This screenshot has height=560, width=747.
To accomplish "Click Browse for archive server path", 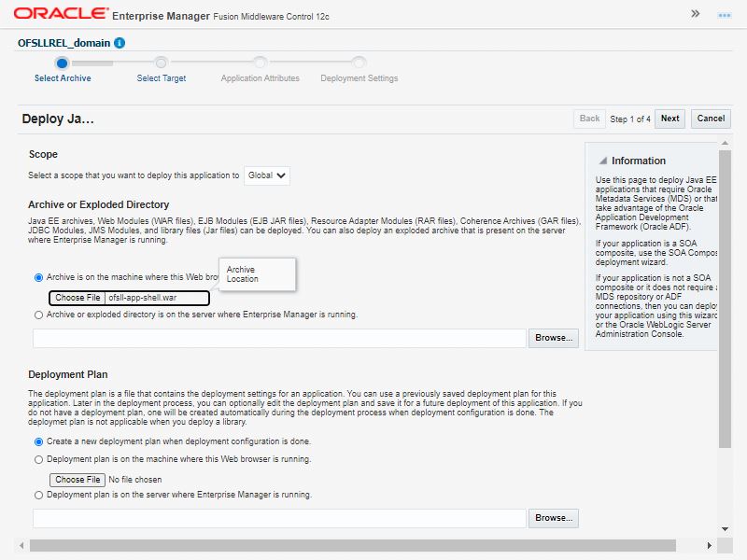I will click(554, 338).
